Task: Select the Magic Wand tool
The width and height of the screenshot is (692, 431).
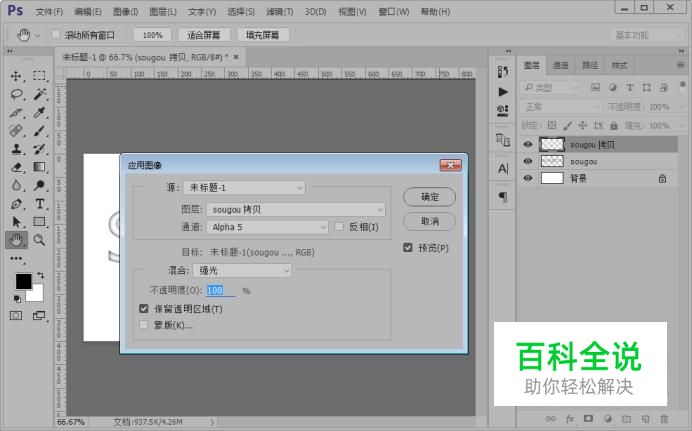Action: point(39,94)
